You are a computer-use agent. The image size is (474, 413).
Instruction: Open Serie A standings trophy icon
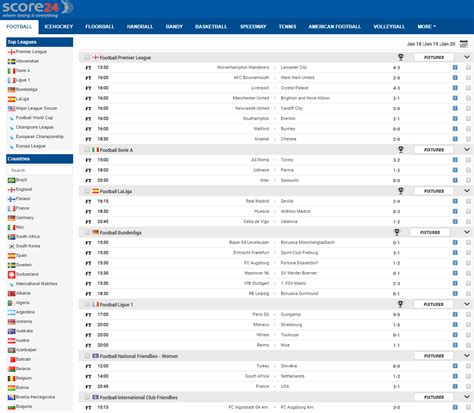[401, 150]
